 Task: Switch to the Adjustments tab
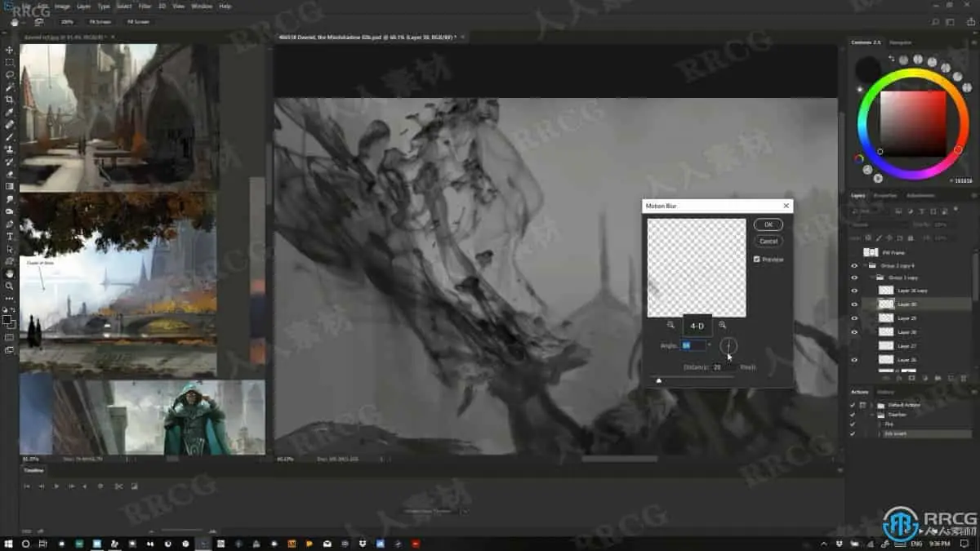920,195
